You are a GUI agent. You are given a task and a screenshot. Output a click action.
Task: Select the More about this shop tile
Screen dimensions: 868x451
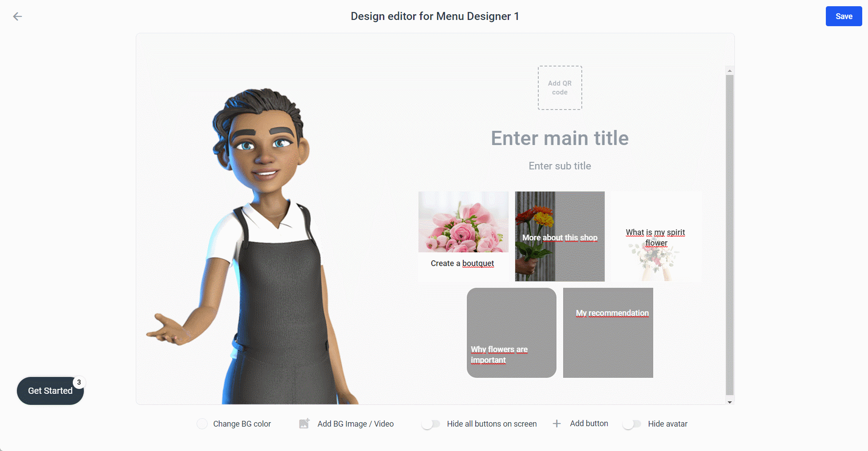click(x=560, y=236)
